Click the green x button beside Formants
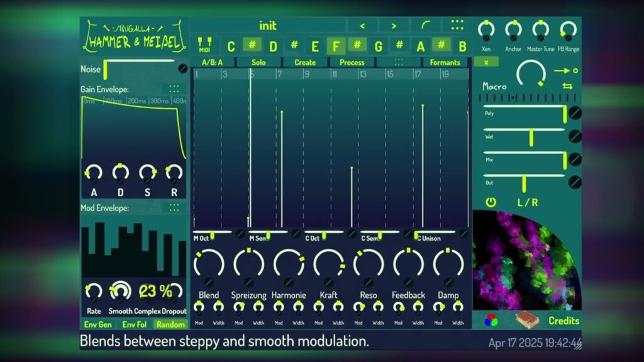Image resolution: width=644 pixels, height=362 pixels. 486,62
